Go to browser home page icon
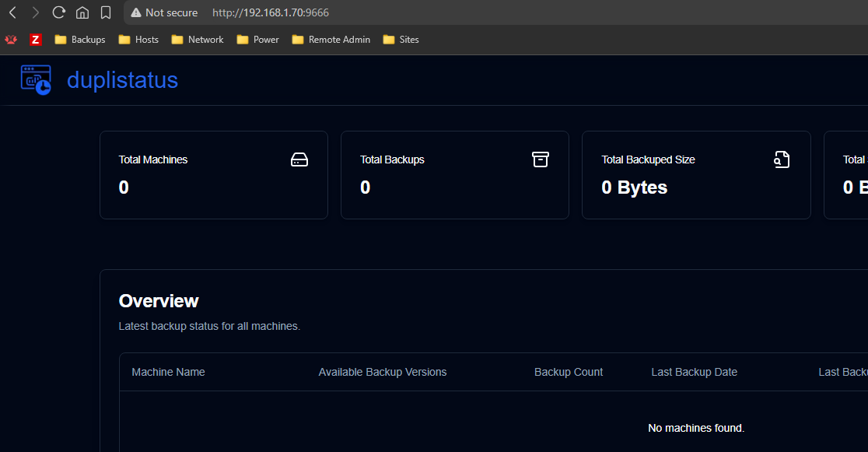 [82, 12]
